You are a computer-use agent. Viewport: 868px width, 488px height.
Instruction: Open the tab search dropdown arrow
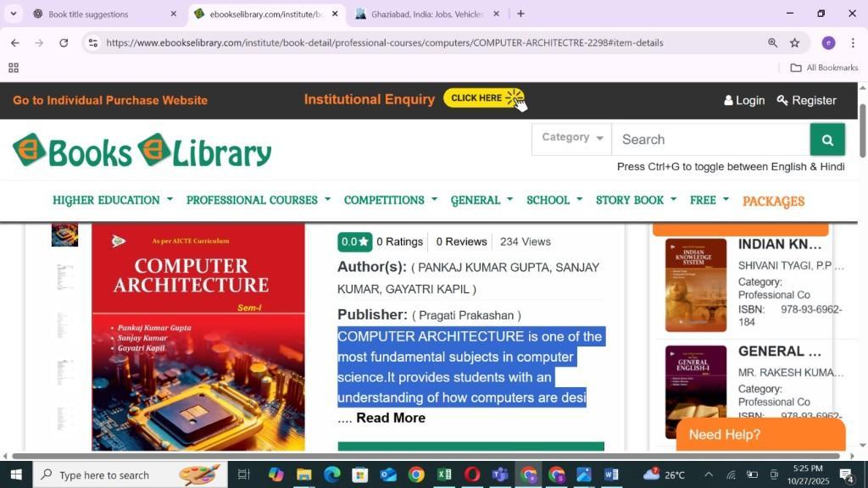tap(14, 14)
